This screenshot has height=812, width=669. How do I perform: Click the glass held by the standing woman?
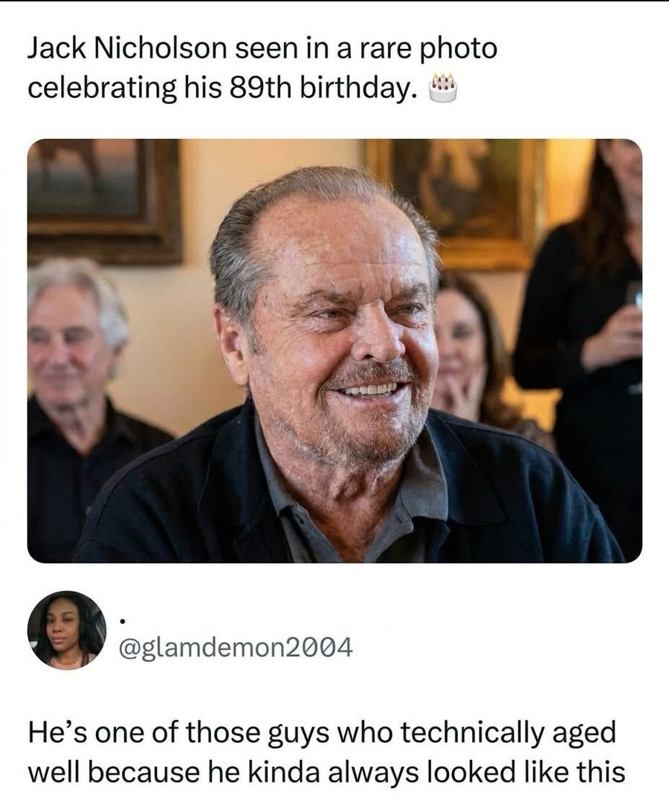[634, 297]
